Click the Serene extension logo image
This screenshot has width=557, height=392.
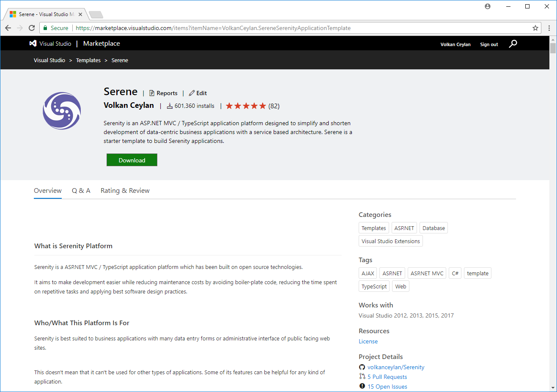tap(61, 111)
